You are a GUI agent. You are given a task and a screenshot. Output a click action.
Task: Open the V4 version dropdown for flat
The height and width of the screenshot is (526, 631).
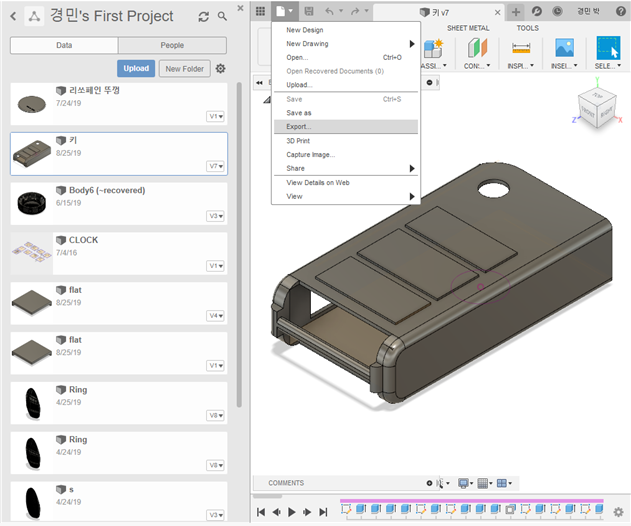(216, 316)
